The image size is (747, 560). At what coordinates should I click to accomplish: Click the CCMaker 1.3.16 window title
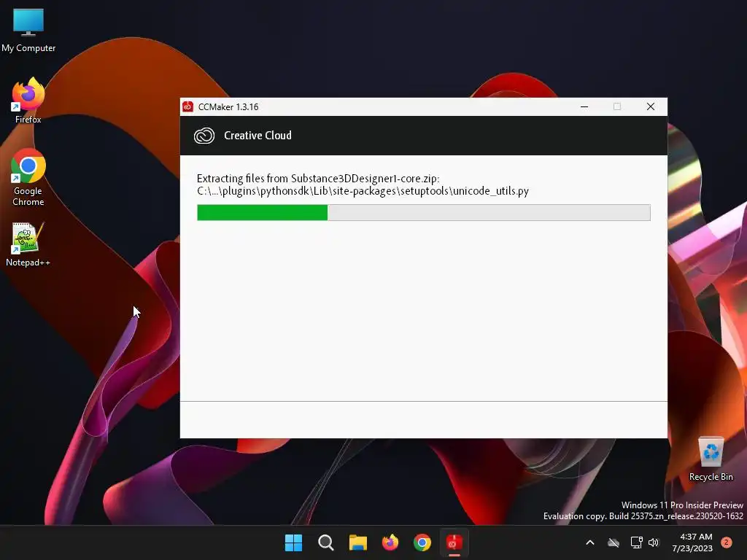tap(228, 107)
